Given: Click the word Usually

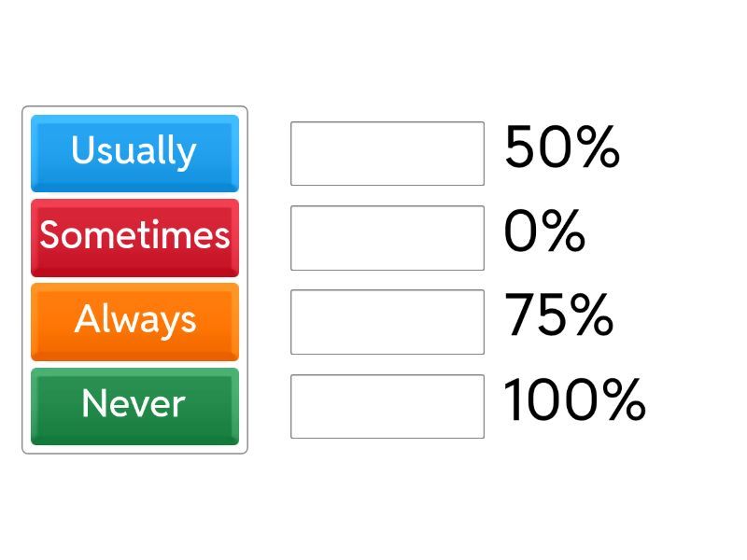Looking at the screenshot, I should click(134, 150).
